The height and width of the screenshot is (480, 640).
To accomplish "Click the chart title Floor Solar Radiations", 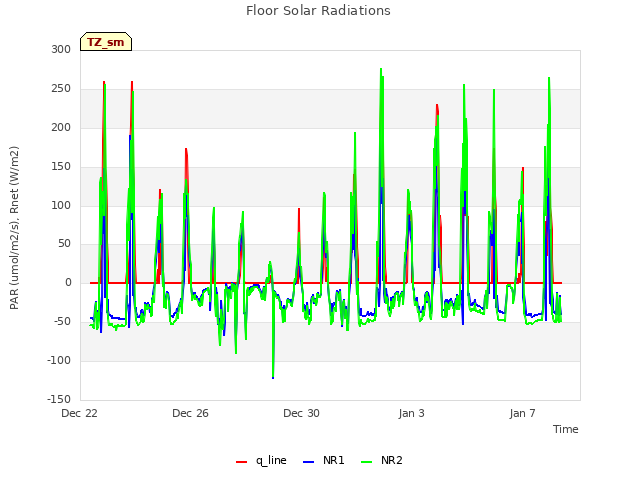I will pos(318,10).
